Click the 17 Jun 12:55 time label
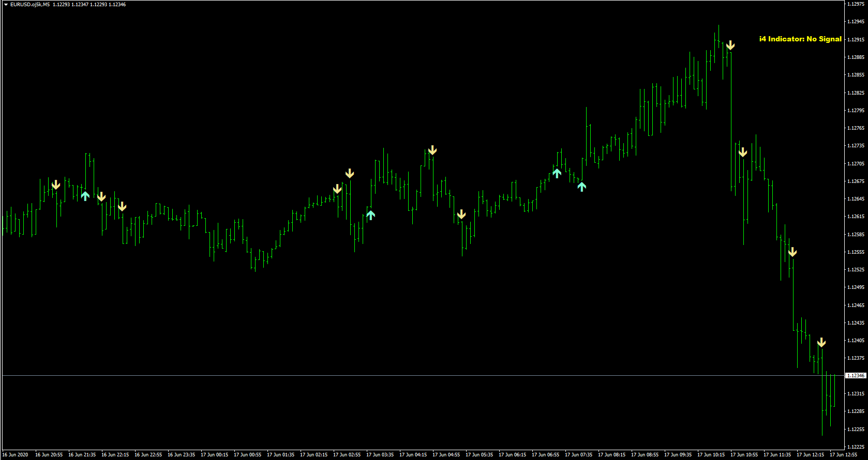Image resolution: width=868 pixels, height=460 pixels. [x=843, y=455]
